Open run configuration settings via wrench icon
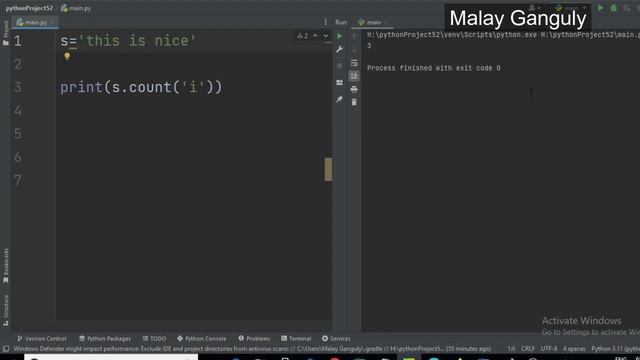640x360 pixels. tap(339, 49)
